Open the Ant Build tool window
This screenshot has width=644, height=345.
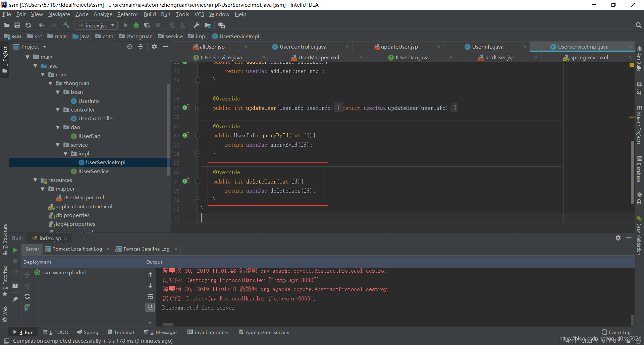639,59
